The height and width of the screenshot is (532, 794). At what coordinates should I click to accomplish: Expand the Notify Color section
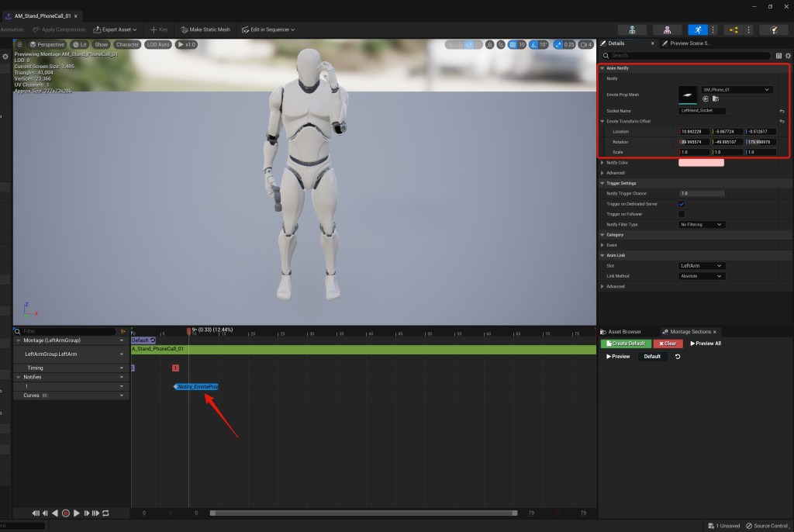point(602,163)
